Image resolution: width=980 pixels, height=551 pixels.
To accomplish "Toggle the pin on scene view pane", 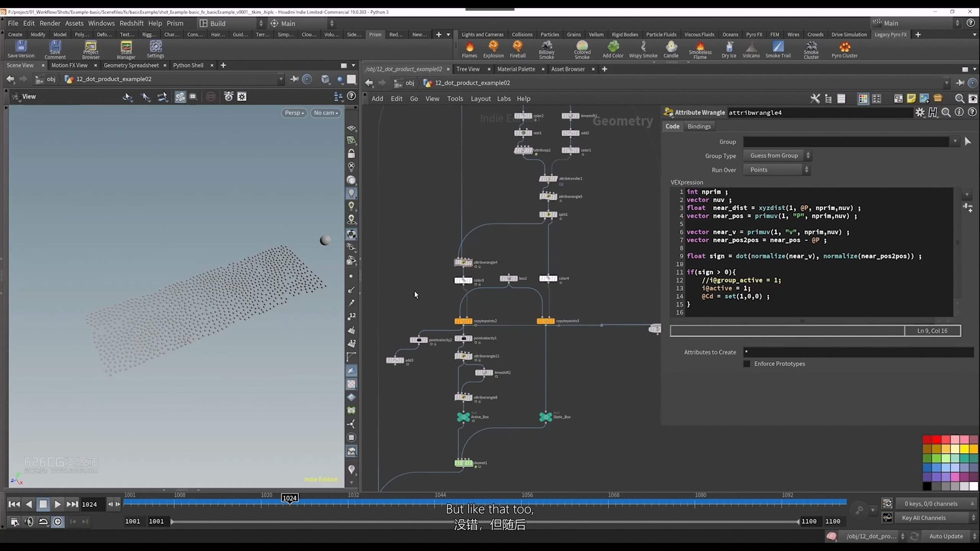I will tap(294, 79).
